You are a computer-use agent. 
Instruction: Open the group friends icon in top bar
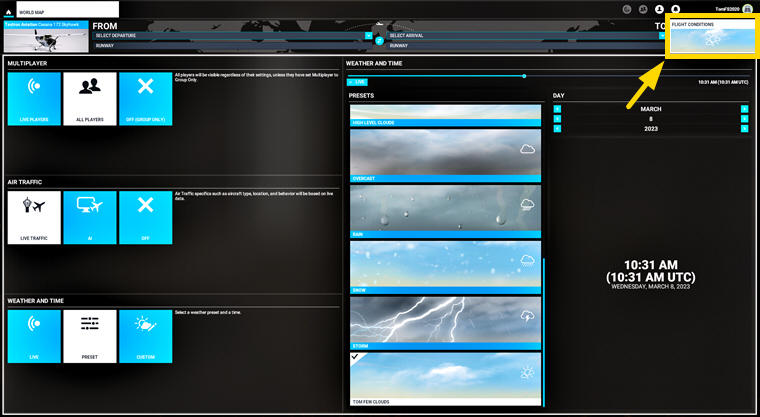(643, 9)
